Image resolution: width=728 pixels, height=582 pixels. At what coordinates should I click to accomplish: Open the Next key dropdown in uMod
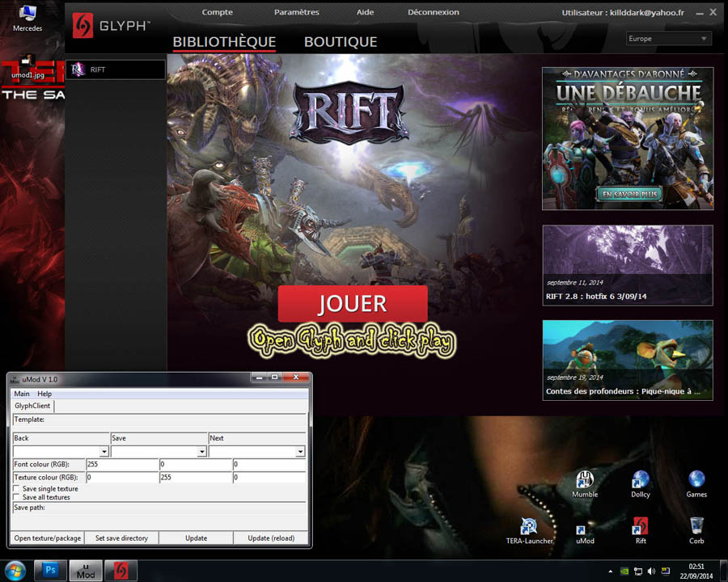click(300, 452)
